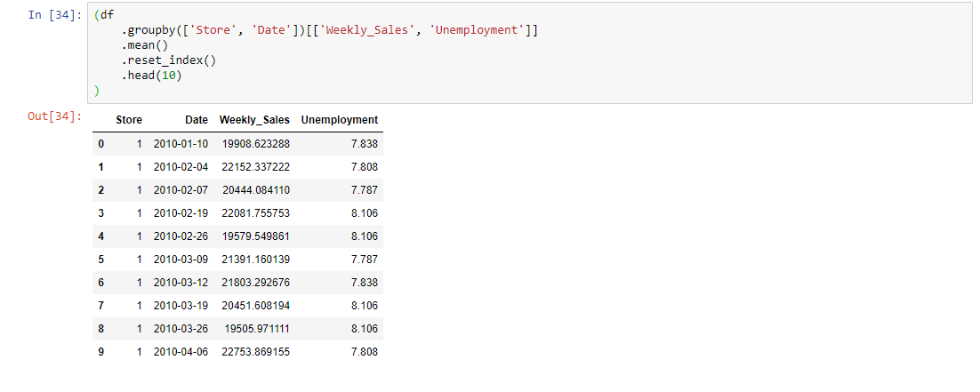Click the Weekly_Sales column header
This screenshot has width=980, height=392.
coord(254,120)
